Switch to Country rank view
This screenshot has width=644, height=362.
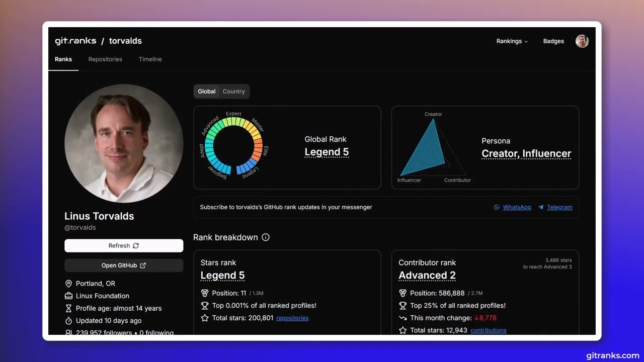coord(233,92)
